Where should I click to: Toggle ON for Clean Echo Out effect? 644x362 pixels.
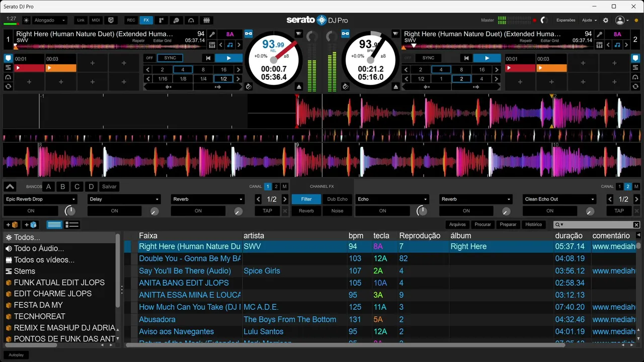(x=550, y=211)
